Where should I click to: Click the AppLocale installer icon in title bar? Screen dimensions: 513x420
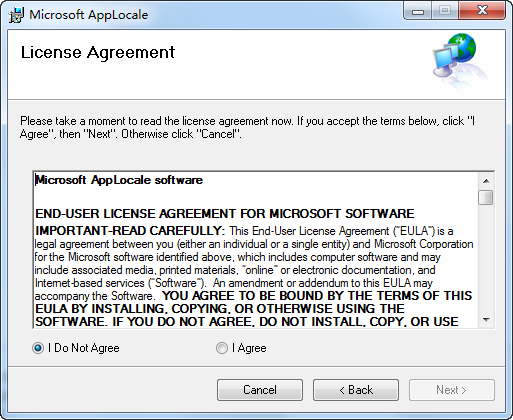(16, 15)
